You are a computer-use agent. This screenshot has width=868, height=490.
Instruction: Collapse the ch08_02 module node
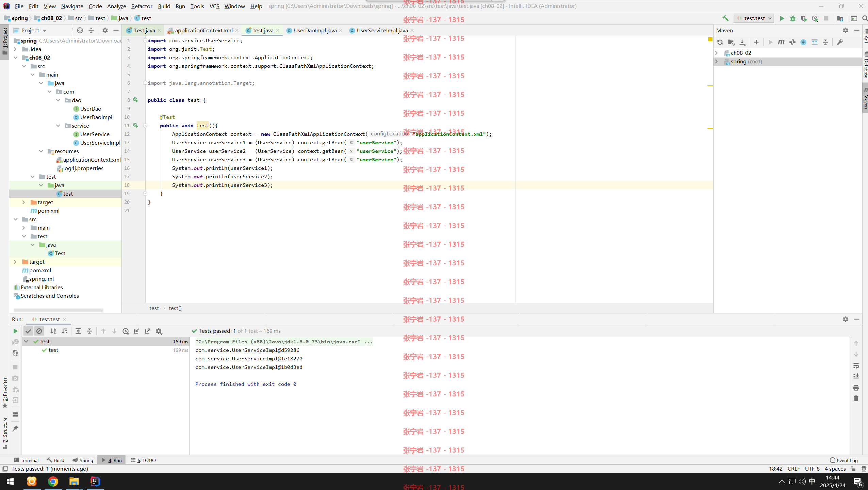point(15,58)
